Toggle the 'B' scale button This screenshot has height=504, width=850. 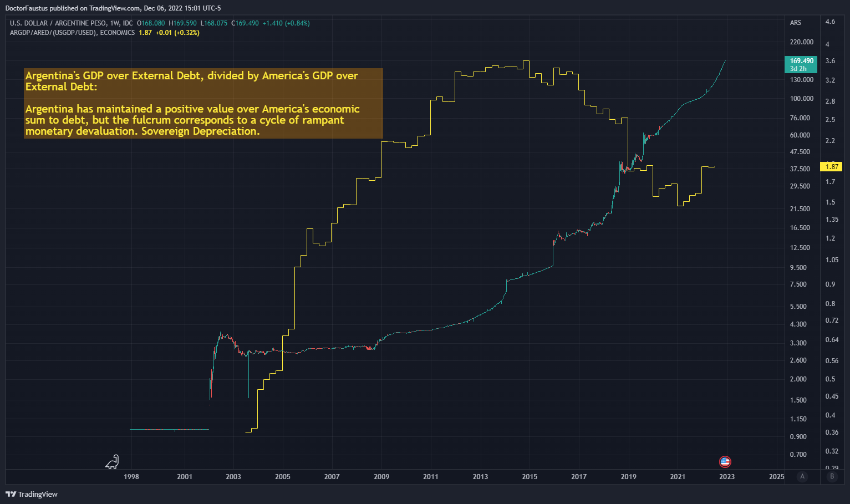click(x=832, y=476)
